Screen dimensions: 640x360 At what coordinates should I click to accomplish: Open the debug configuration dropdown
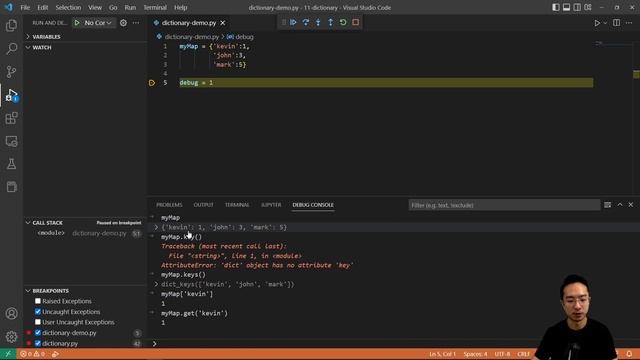click(x=98, y=23)
